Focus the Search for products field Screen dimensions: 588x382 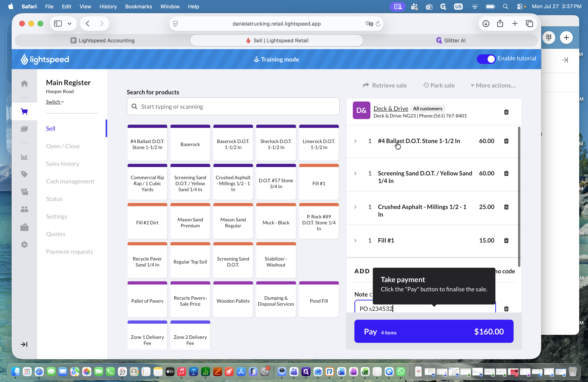pos(233,106)
